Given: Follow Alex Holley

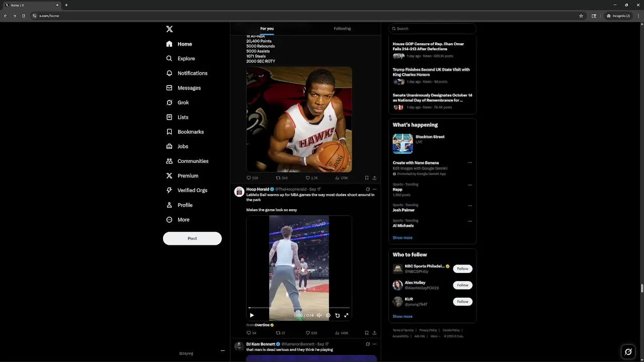Looking at the screenshot, I should (462, 285).
